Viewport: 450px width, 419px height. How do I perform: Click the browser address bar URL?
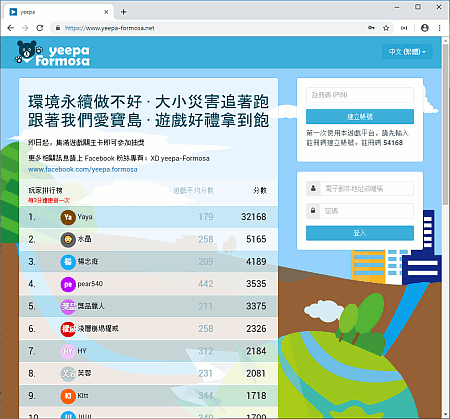pyautogui.click(x=110, y=28)
